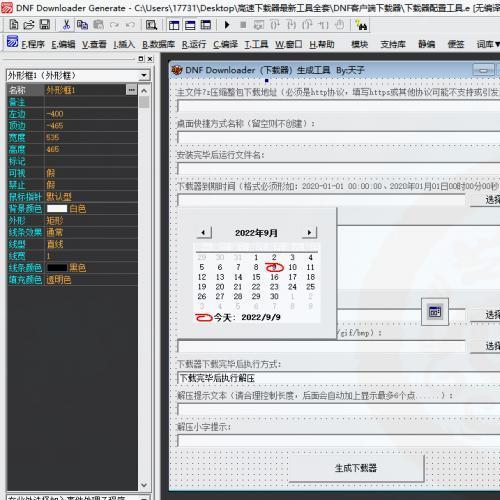
Task: Click the 便签 toolbar entry
Action: 456,44
